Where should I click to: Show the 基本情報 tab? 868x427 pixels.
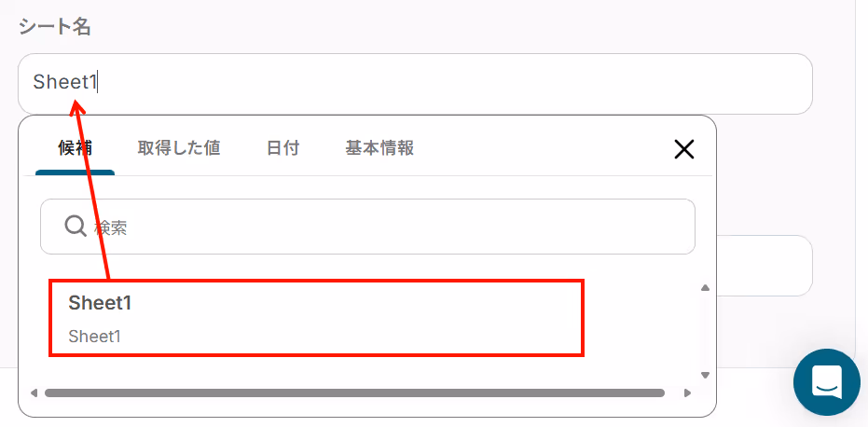click(379, 148)
